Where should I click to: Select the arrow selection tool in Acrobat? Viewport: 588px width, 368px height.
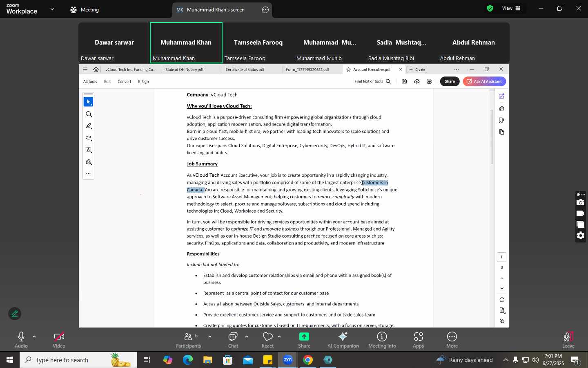(x=88, y=102)
